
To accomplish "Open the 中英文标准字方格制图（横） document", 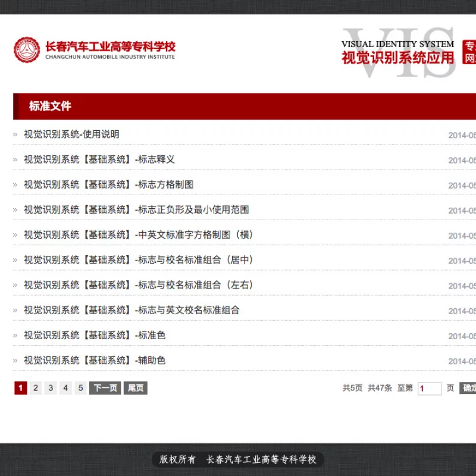I will coord(137,234).
